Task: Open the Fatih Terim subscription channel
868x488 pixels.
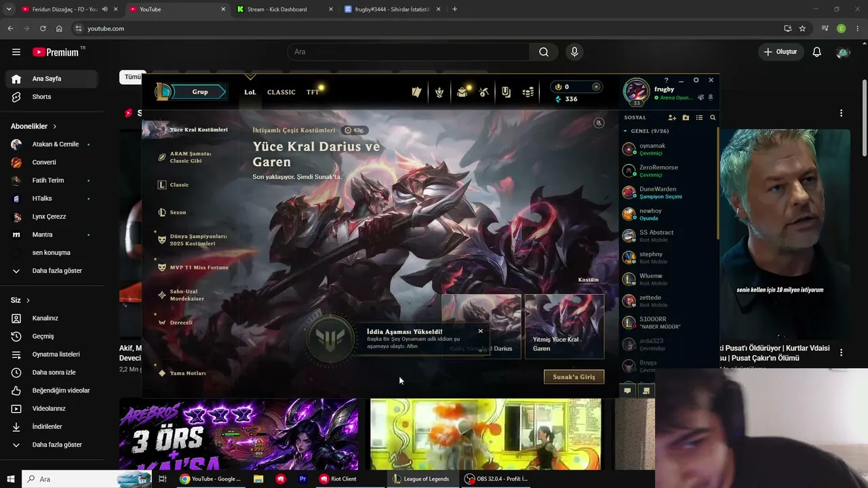Action: [52, 180]
